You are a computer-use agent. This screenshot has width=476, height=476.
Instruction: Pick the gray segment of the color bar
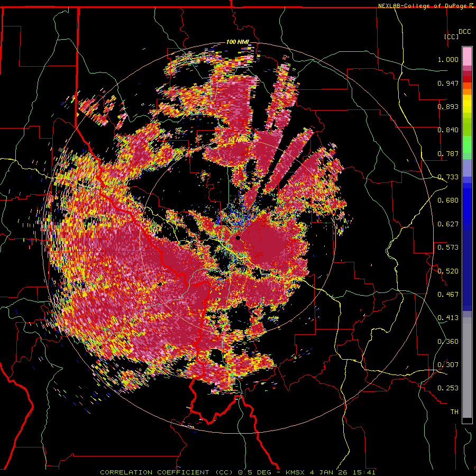(x=467, y=368)
